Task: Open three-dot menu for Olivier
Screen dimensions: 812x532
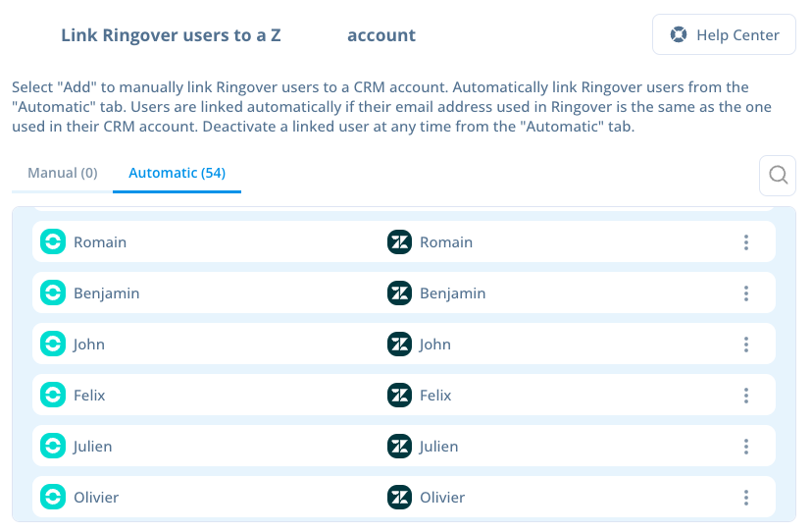Action: click(746, 498)
